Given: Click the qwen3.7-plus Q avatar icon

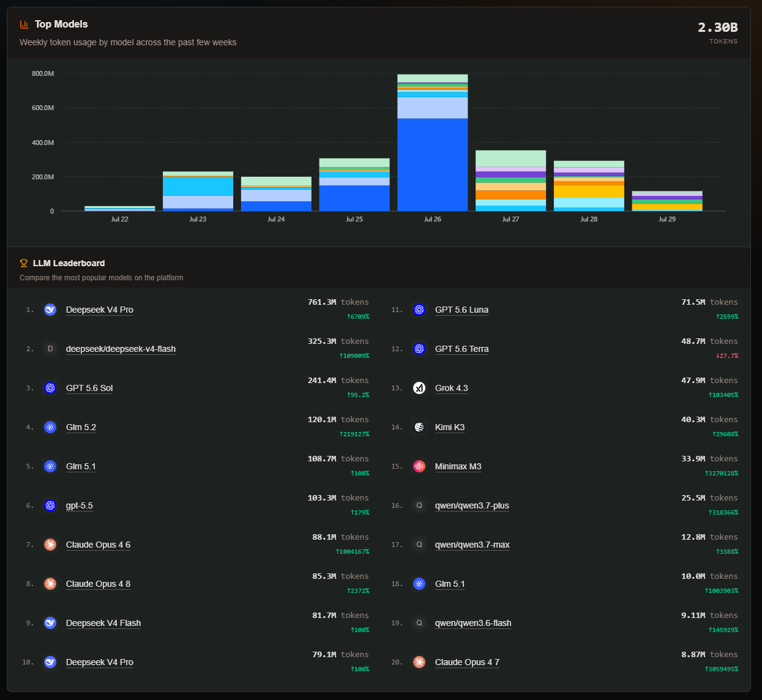Looking at the screenshot, I should click(x=419, y=505).
